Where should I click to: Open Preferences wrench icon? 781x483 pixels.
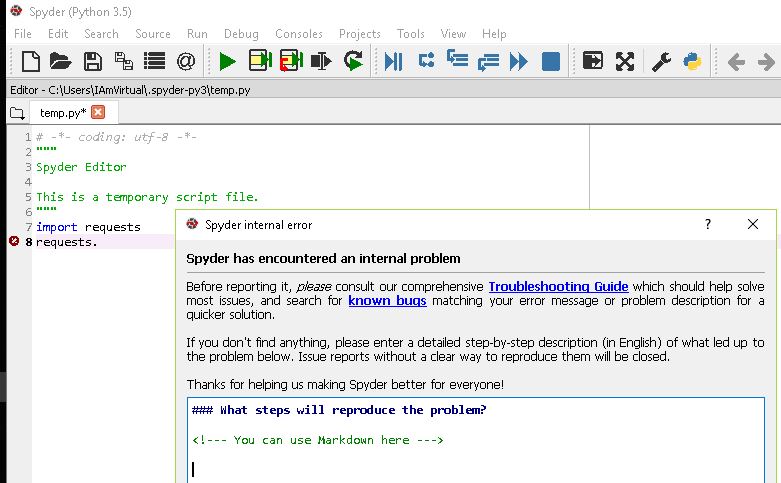click(661, 62)
